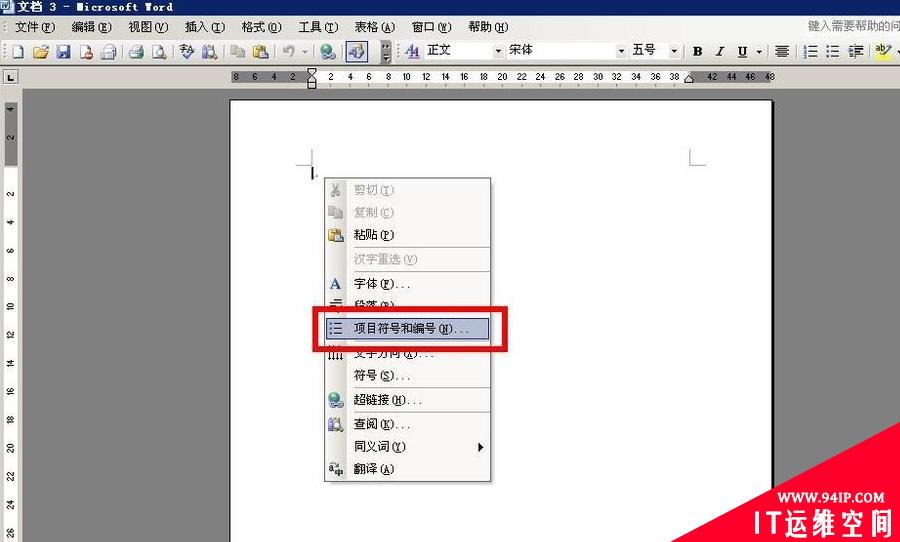Click the book icon beside Look Up entry
Image resolution: width=900 pixels, height=542 pixels.
[336, 424]
